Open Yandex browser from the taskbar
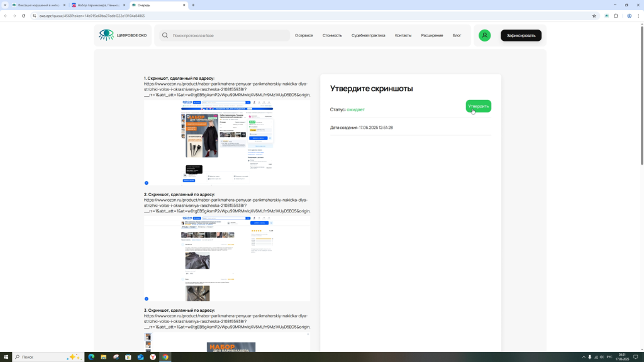Viewport: 644px width, 362px height. tap(153, 357)
